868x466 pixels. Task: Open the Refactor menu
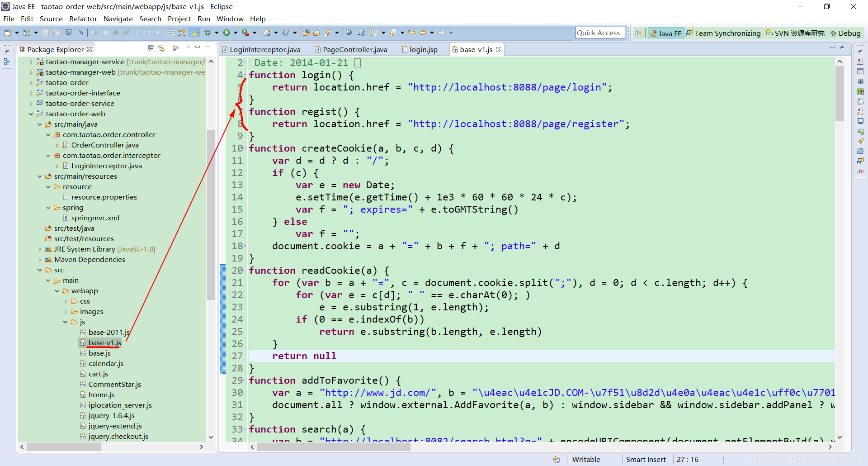(x=83, y=19)
